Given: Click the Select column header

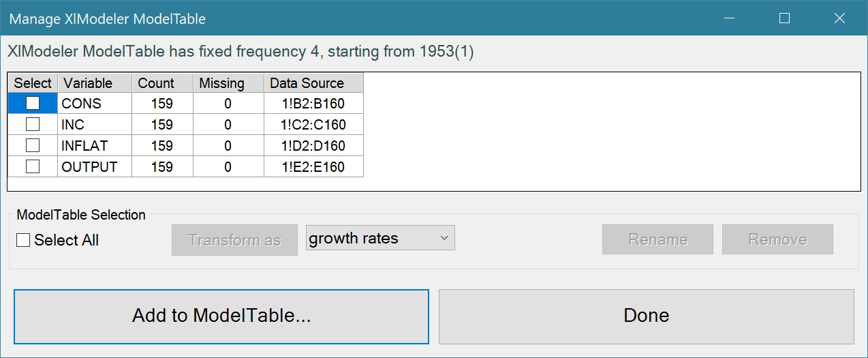Looking at the screenshot, I should [x=33, y=83].
